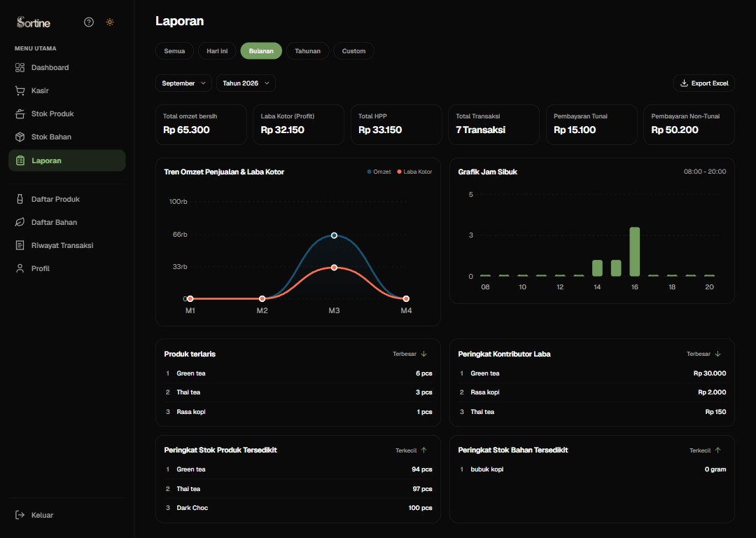The image size is (756, 538).
Task: Open the Stok Bahan menu label
Action: pyautogui.click(x=51, y=137)
